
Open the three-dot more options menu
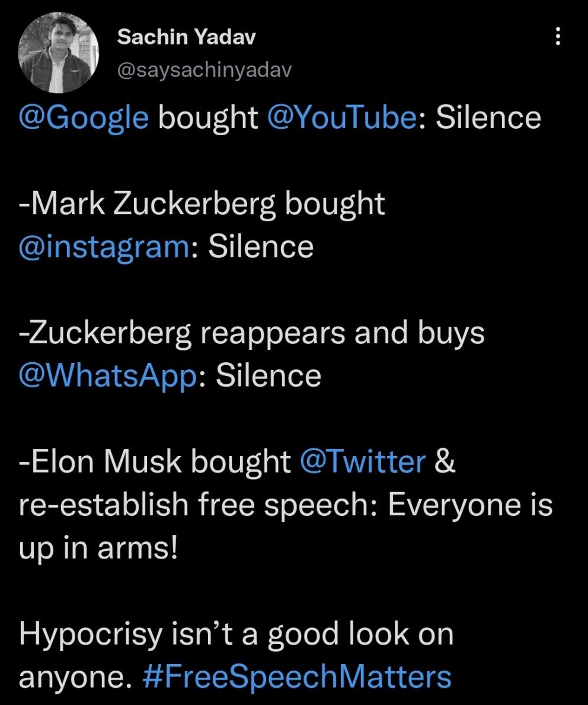pos(558,36)
